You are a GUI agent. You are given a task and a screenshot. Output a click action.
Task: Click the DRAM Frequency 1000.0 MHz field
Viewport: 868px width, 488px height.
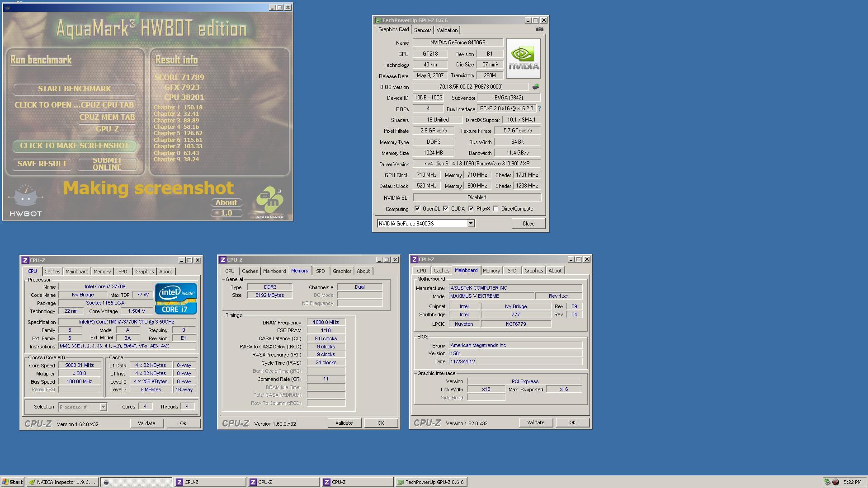point(325,323)
